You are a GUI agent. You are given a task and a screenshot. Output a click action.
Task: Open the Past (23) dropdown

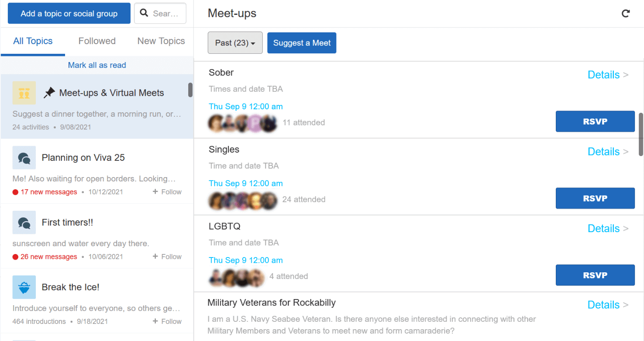(235, 43)
